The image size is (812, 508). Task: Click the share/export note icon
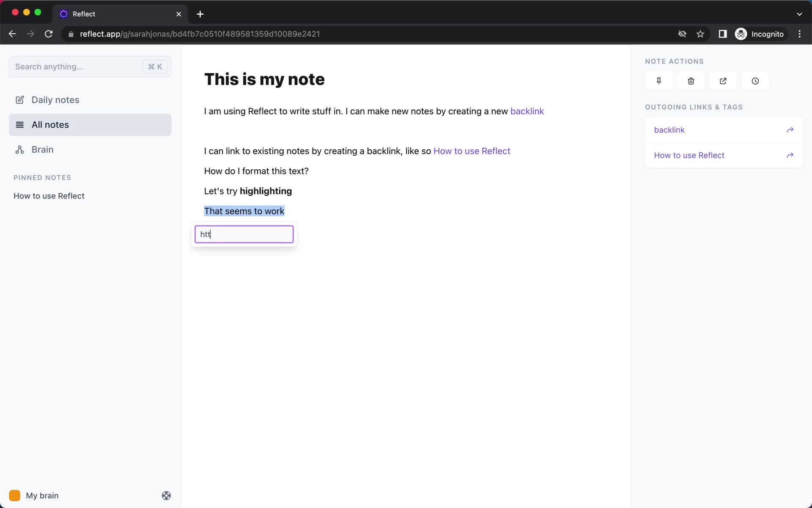click(x=723, y=81)
